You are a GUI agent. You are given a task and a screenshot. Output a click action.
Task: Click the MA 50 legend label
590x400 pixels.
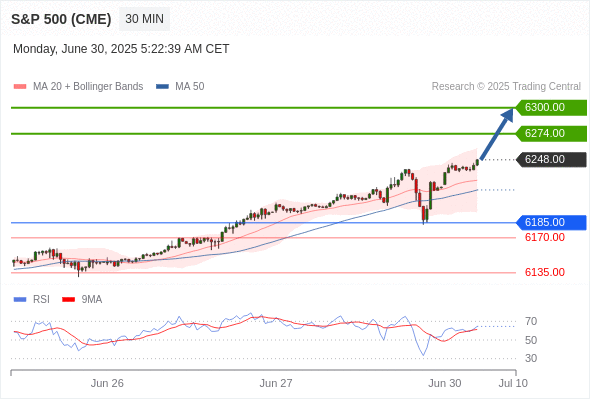click(x=190, y=87)
